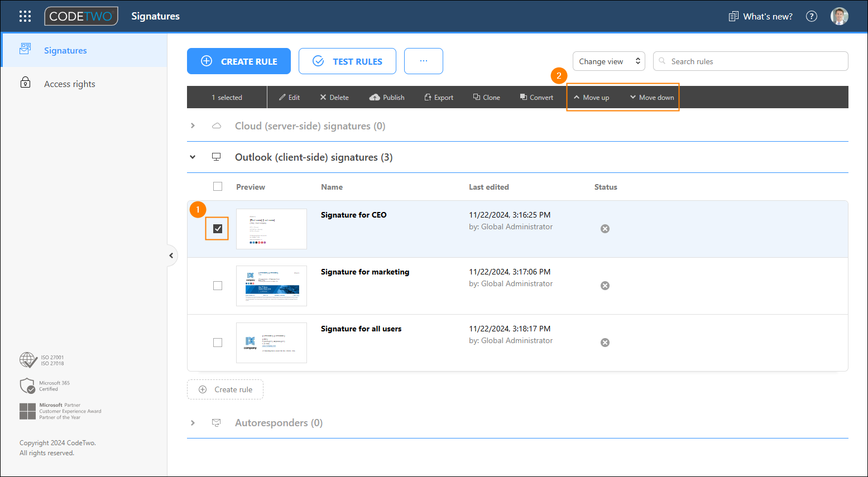Open Access rights in the sidebar
Image resolution: width=868 pixels, height=477 pixels.
84,84
